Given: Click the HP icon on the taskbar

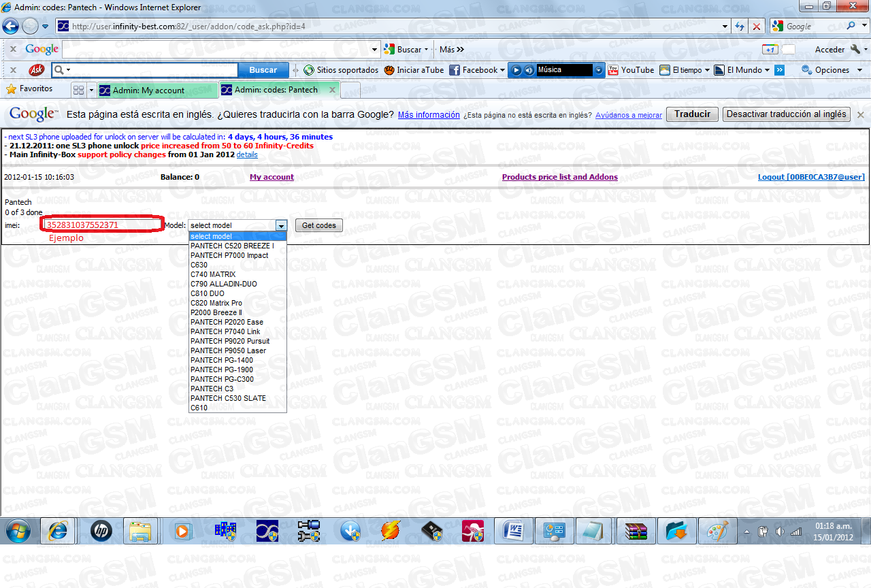Looking at the screenshot, I should tap(99, 532).
